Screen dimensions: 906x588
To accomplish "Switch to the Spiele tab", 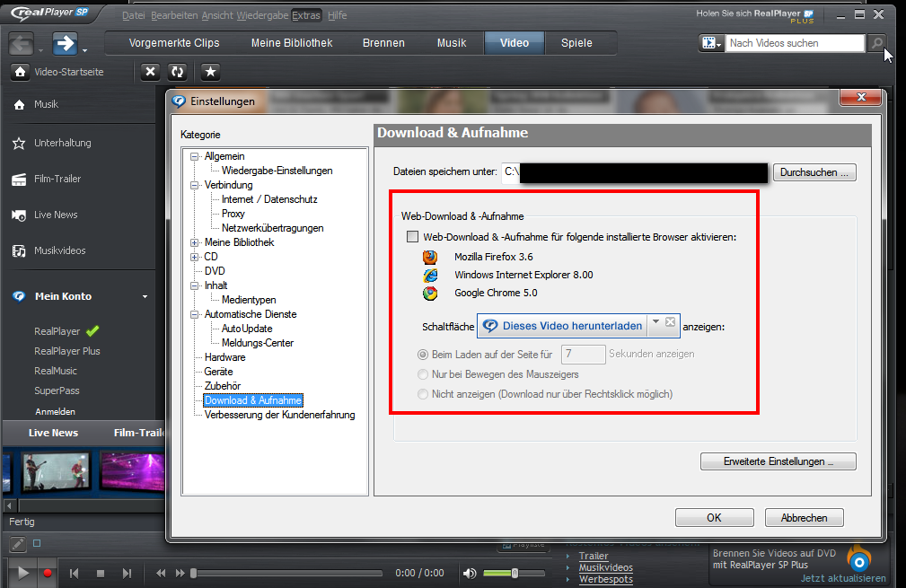I will click(x=576, y=43).
